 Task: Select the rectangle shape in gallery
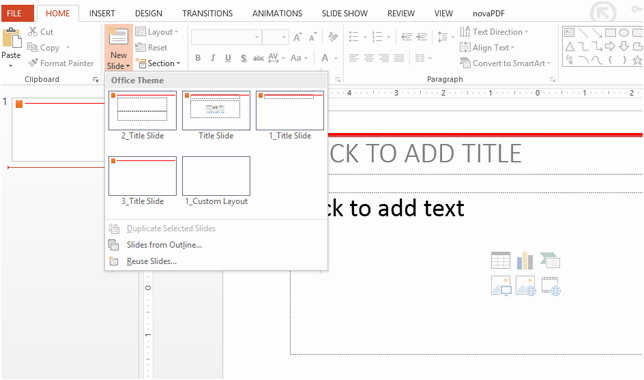[x=610, y=32]
